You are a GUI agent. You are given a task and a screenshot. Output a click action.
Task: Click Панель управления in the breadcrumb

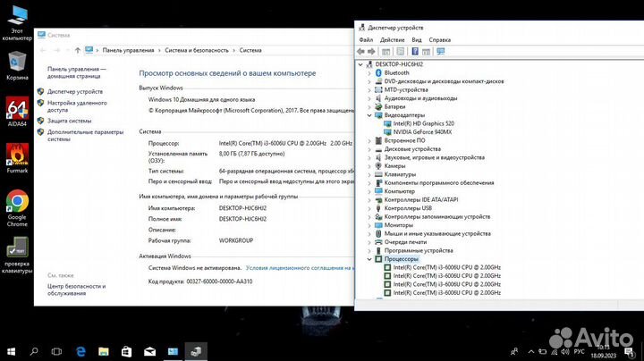pos(128,50)
